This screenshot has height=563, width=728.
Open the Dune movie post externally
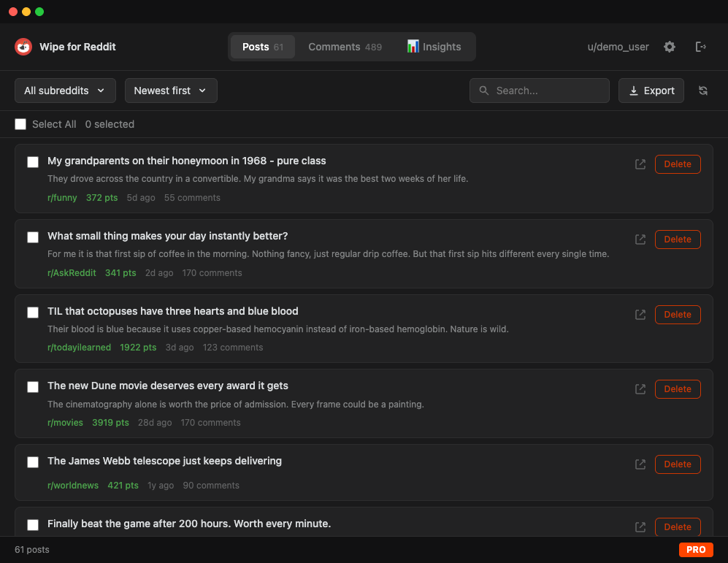pos(640,389)
